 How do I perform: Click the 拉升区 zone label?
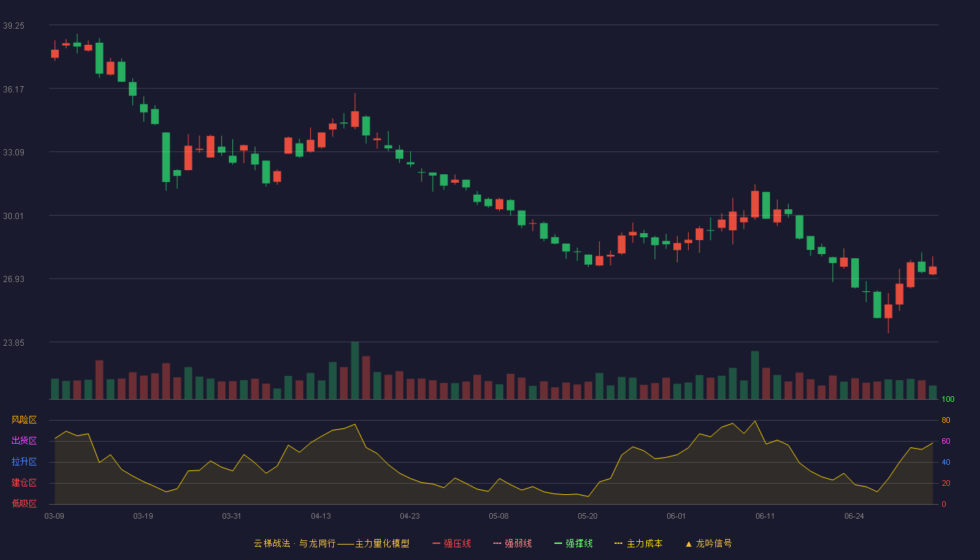[24, 462]
